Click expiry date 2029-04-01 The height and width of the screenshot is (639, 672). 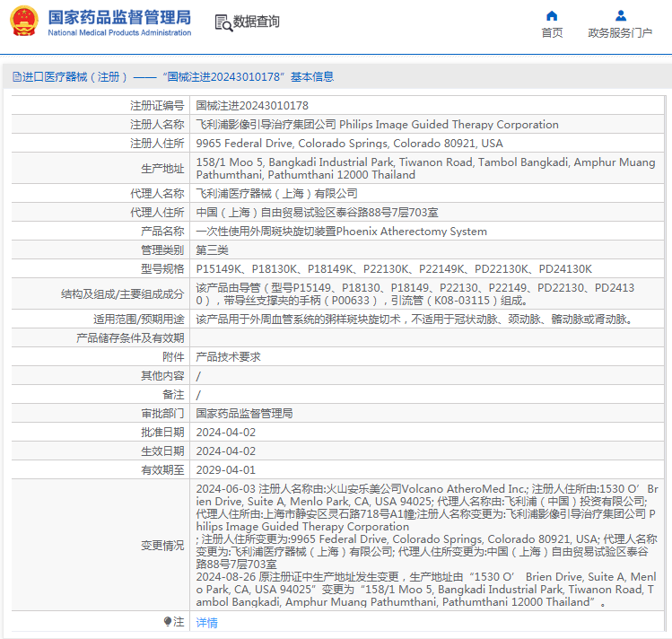[226, 470]
